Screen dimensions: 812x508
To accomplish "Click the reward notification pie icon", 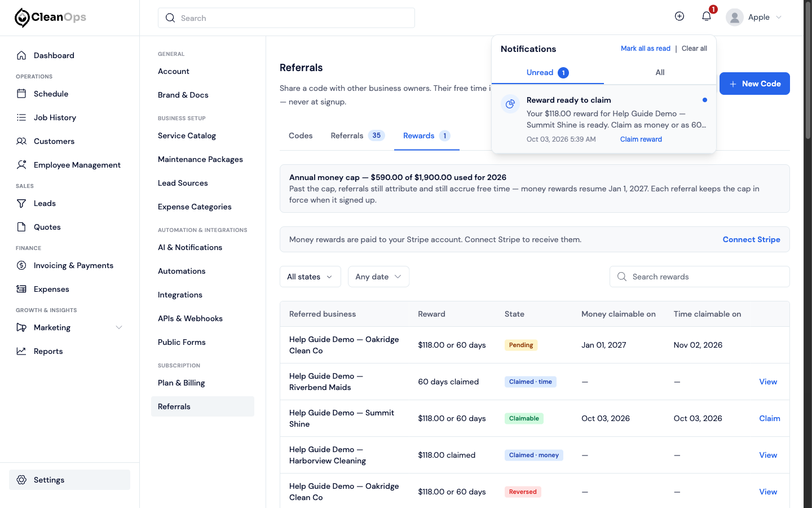I will [510, 104].
